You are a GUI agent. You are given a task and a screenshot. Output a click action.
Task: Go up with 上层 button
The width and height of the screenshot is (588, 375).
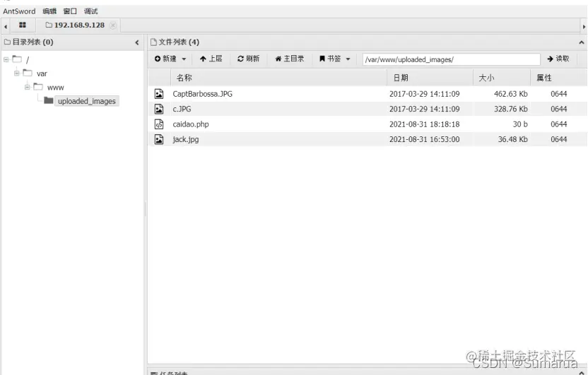(x=211, y=59)
